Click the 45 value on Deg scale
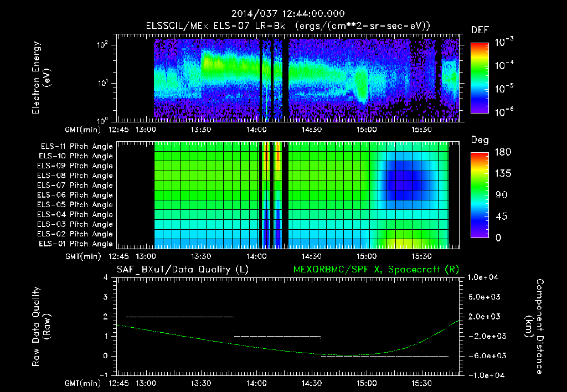The width and height of the screenshot is (567, 392). tap(501, 216)
